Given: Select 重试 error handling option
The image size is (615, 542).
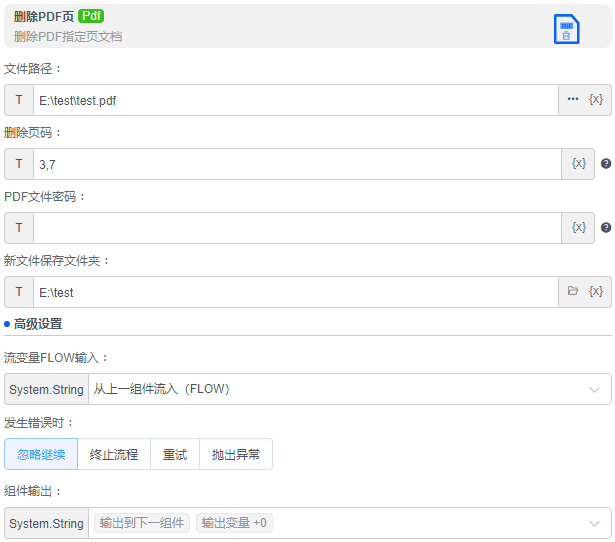Looking at the screenshot, I should click(x=175, y=454).
